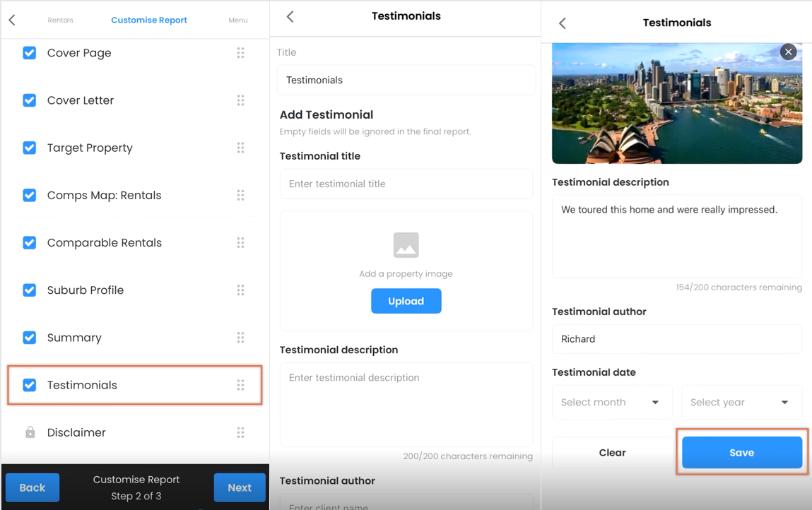Click the description text about touring home
Screen dimensions: 812x510
click(669, 210)
